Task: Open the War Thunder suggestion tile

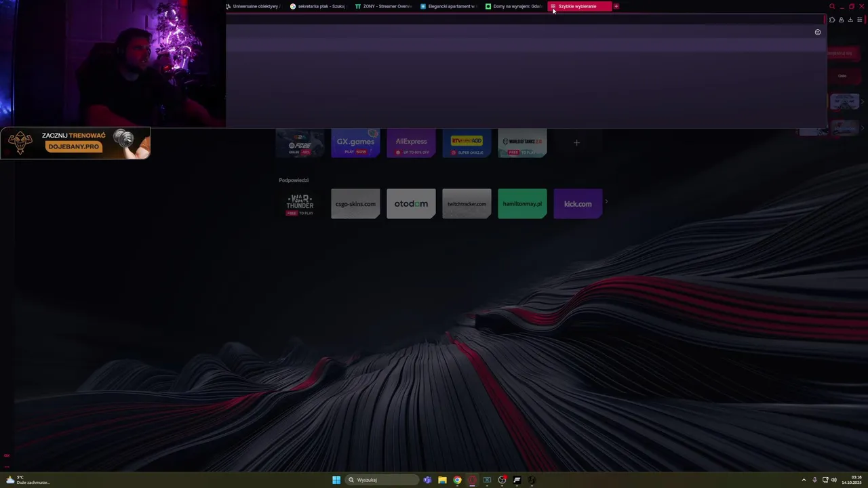Action: (x=300, y=204)
